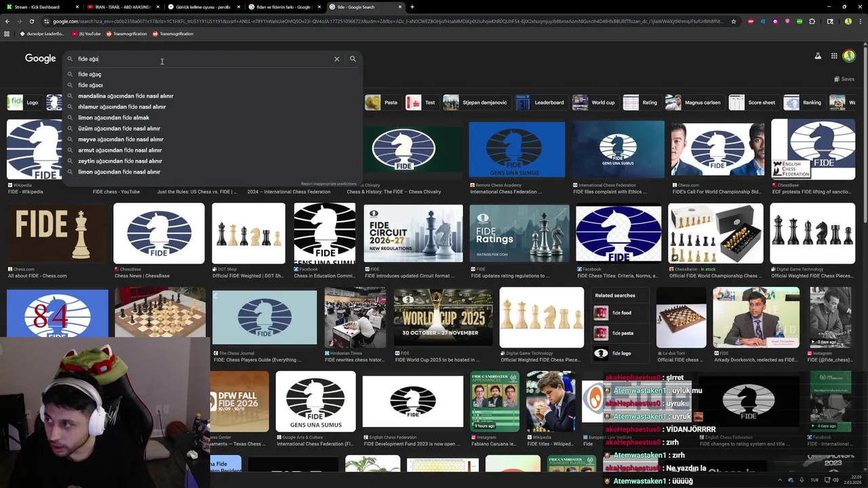Screen dimensions: 868x488
Task: Open the Google account avatar
Action: 849,56
